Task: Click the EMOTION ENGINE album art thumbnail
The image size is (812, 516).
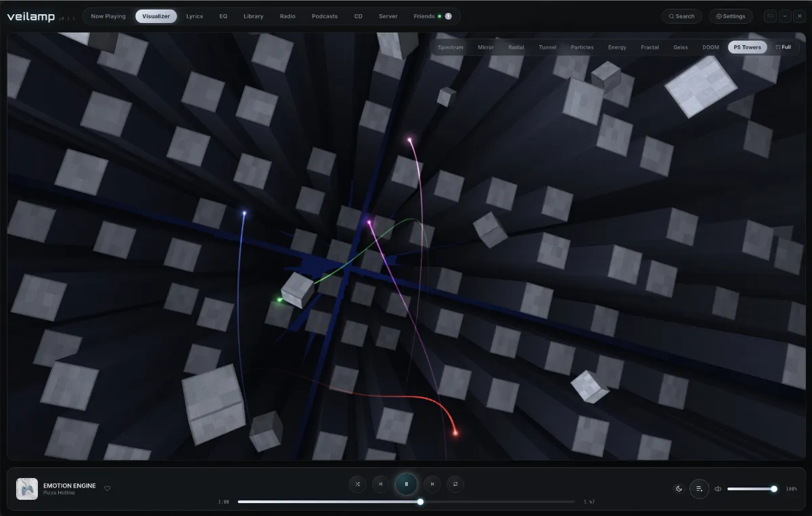Action: [x=27, y=489]
